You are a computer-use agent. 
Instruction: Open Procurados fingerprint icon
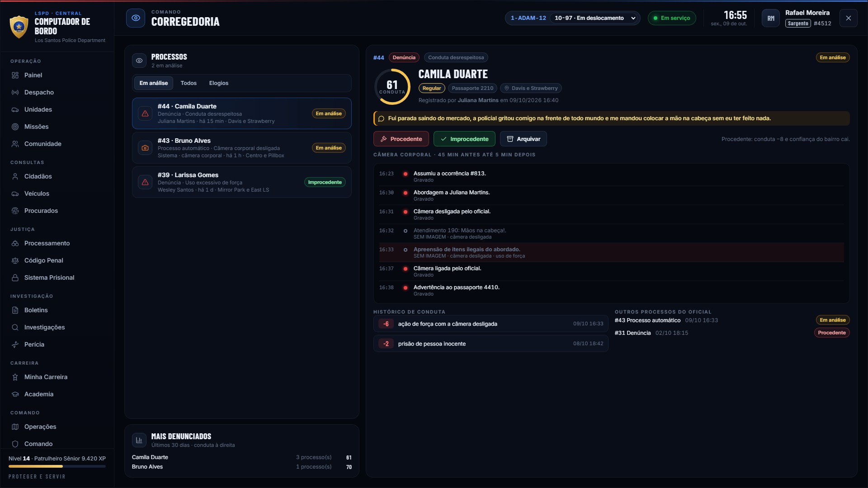(15, 211)
